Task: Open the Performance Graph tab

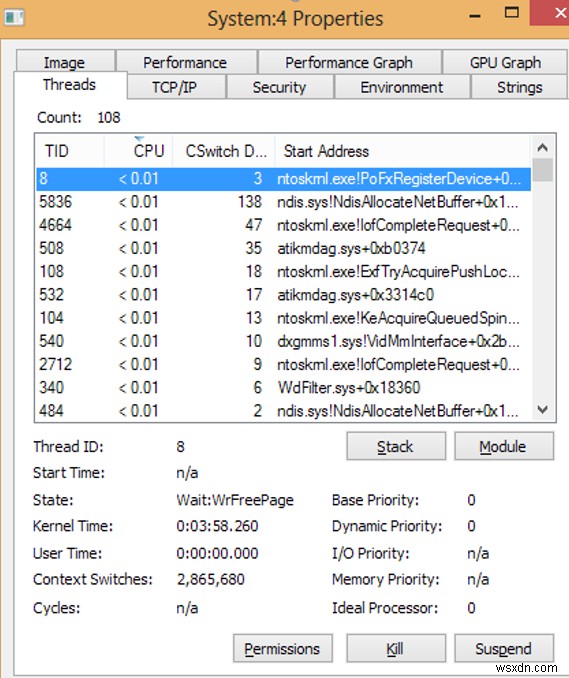Action: tap(348, 62)
